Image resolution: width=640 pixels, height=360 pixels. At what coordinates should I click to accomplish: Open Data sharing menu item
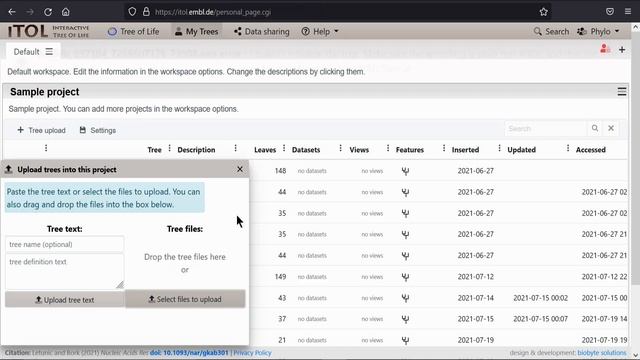click(262, 31)
